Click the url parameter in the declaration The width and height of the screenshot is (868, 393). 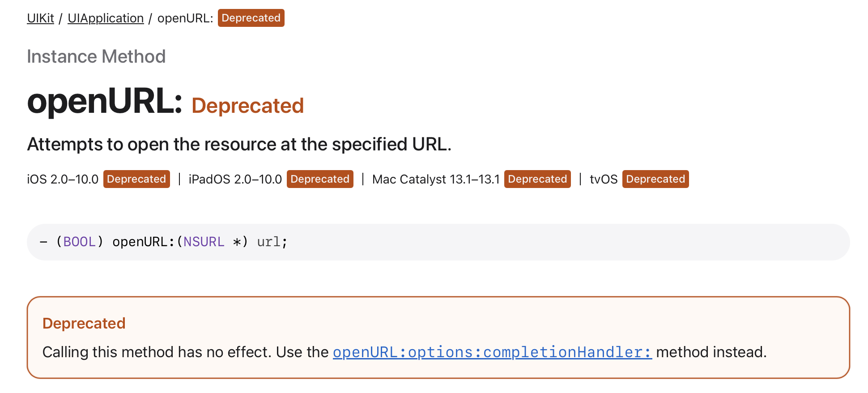click(x=269, y=242)
